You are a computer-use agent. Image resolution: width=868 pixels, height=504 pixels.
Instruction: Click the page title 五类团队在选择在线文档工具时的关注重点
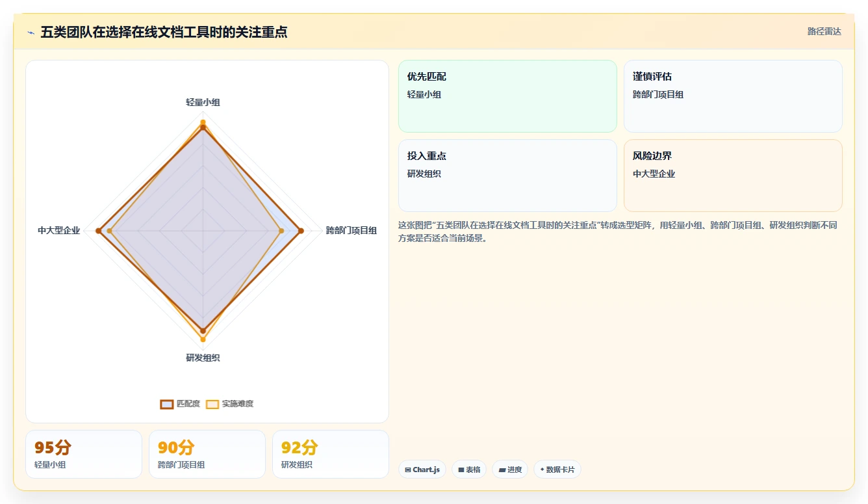pyautogui.click(x=164, y=32)
